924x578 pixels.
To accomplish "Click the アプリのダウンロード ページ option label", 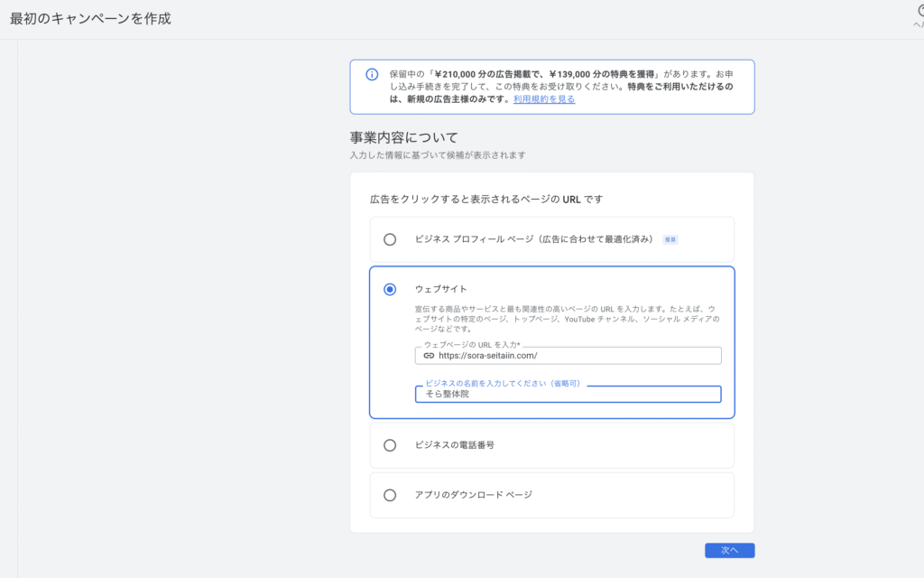I will click(473, 495).
